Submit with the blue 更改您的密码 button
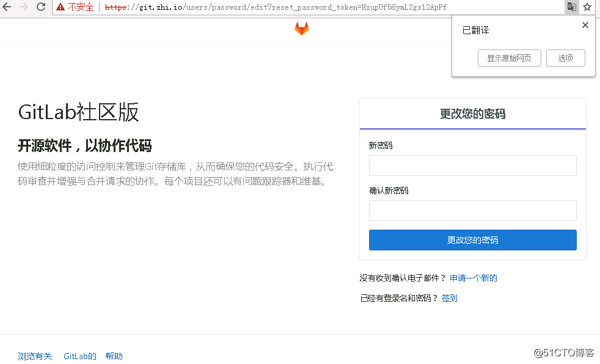 pos(472,240)
